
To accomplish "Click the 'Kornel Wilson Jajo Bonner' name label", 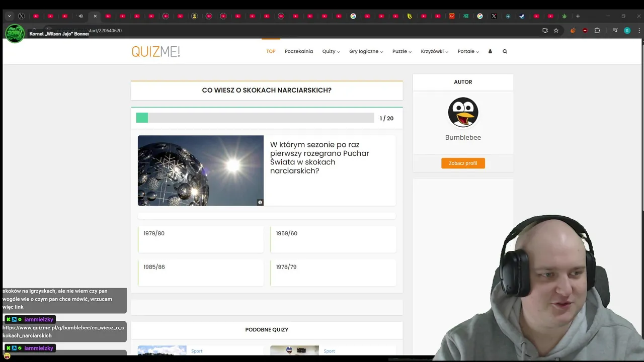I will click(59, 34).
